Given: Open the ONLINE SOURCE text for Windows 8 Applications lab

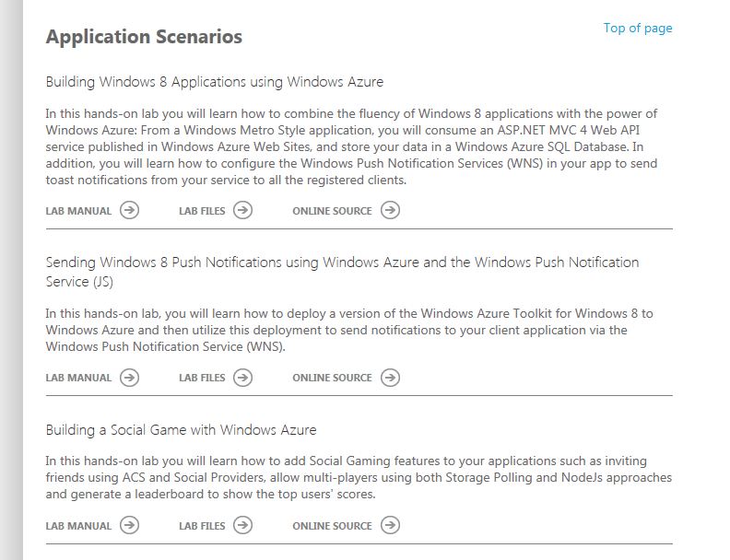Looking at the screenshot, I should coord(332,211).
